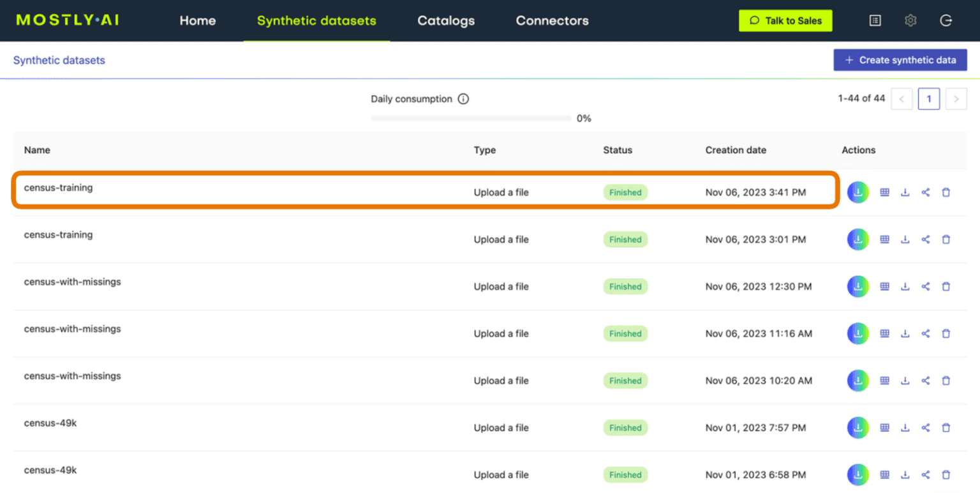
Task: Click the Talk to Sales button
Action: 785,20
